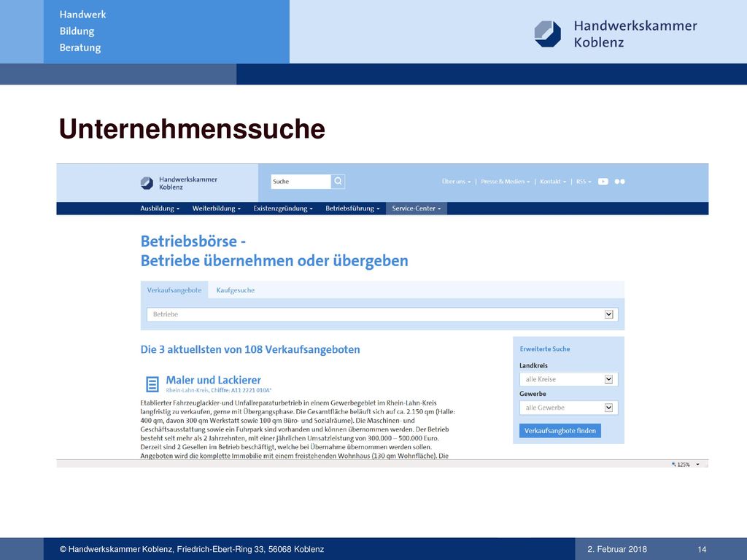
Task: Open the Kontakt menu
Action: pos(553,182)
